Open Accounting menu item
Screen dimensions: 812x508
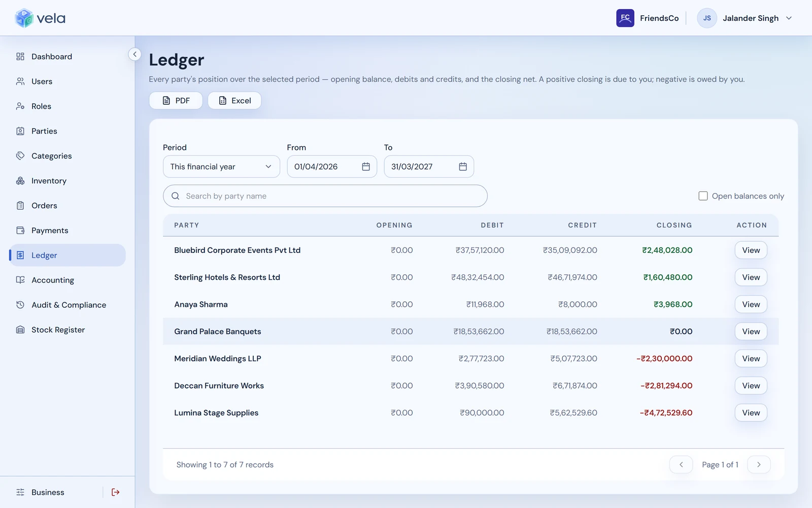[67, 280]
